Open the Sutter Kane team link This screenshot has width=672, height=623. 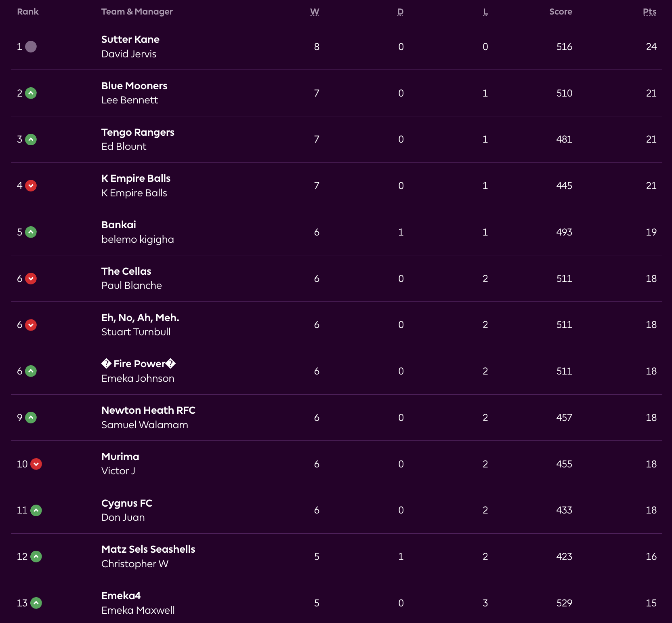130,40
